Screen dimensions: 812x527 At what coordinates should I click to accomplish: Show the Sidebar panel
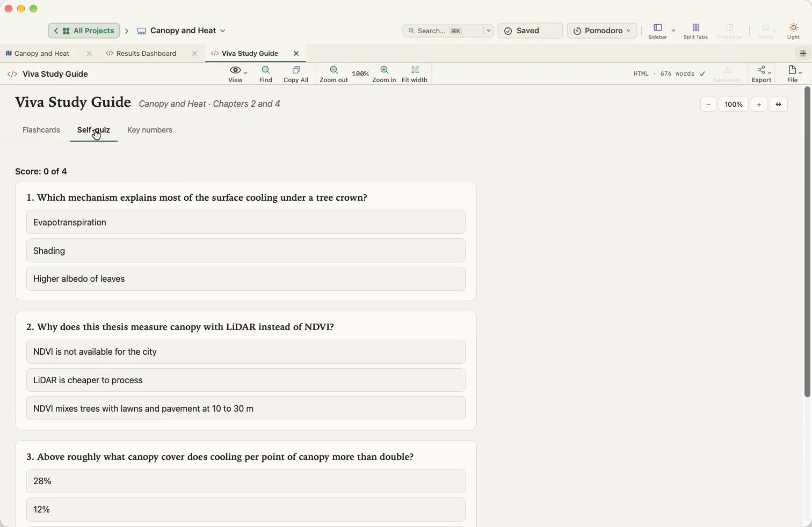[x=657, y=31]
